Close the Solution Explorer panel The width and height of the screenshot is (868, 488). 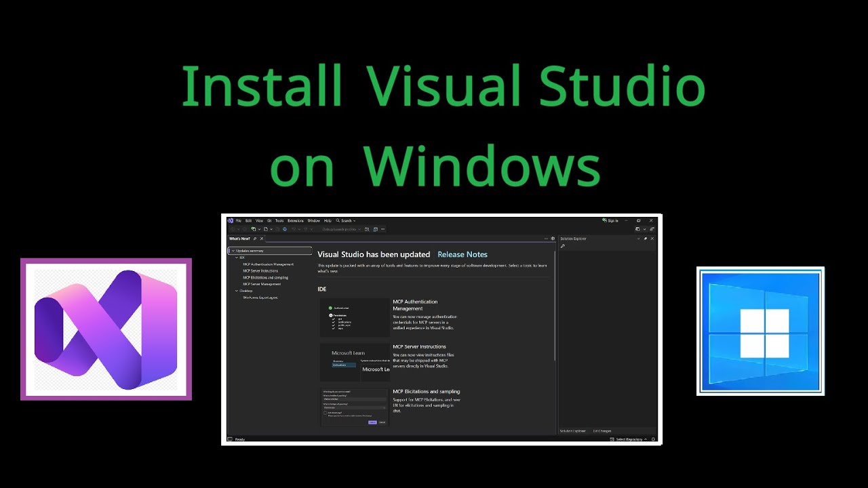point(652,239)
